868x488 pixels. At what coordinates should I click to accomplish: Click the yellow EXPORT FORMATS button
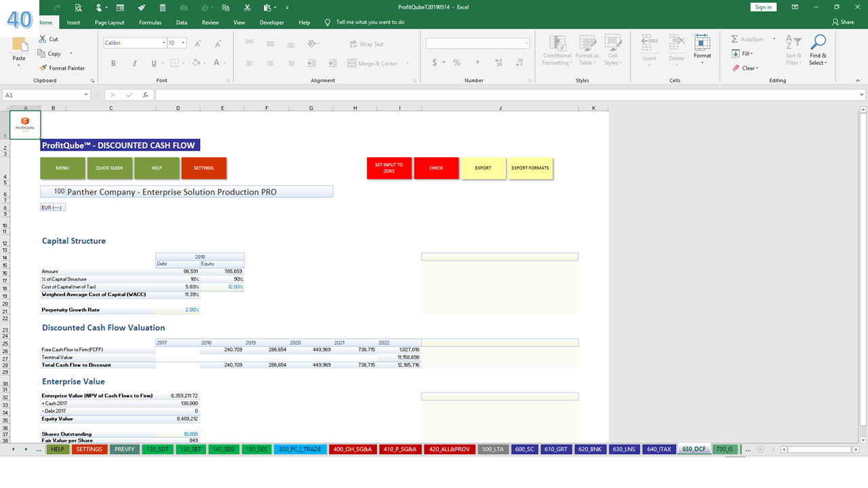(x=530, y=168)
